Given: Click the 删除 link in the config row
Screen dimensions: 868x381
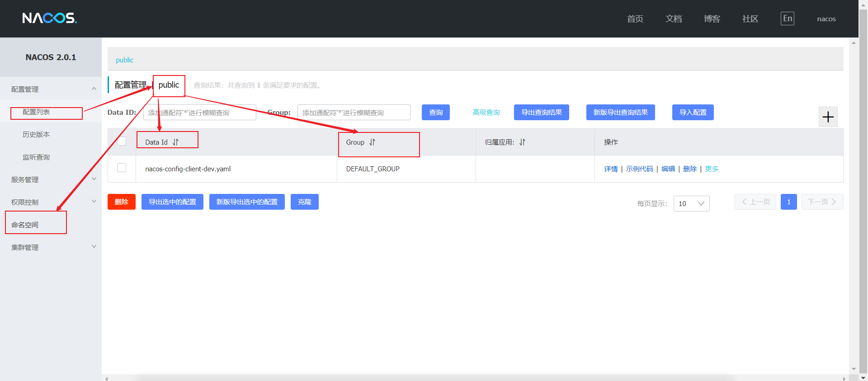Looking at the screenshot, I should point(690,169).
